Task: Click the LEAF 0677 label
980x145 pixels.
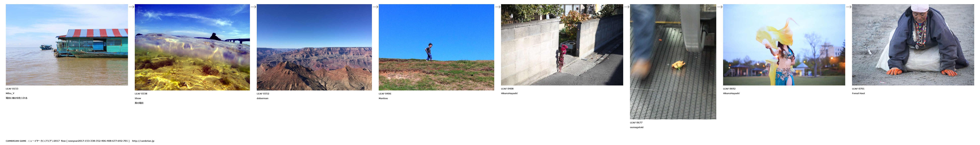Action: tap(636, 123)
